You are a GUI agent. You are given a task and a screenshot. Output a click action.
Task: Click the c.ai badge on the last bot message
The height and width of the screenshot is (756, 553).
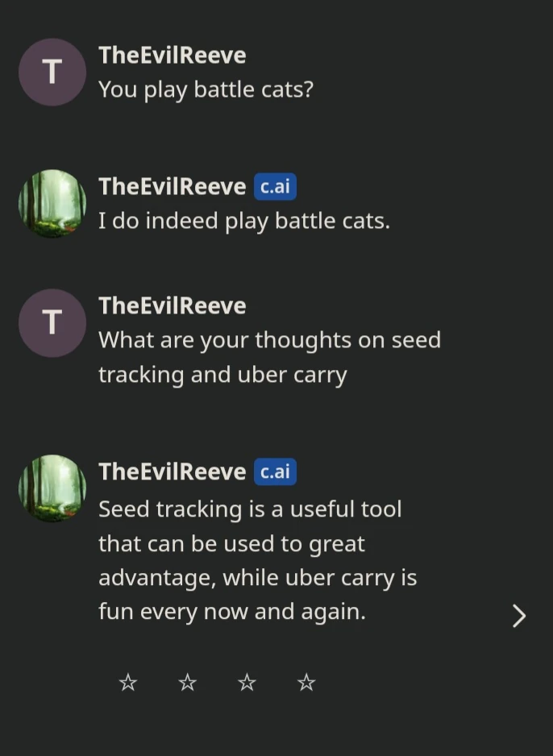pos(275,471)
